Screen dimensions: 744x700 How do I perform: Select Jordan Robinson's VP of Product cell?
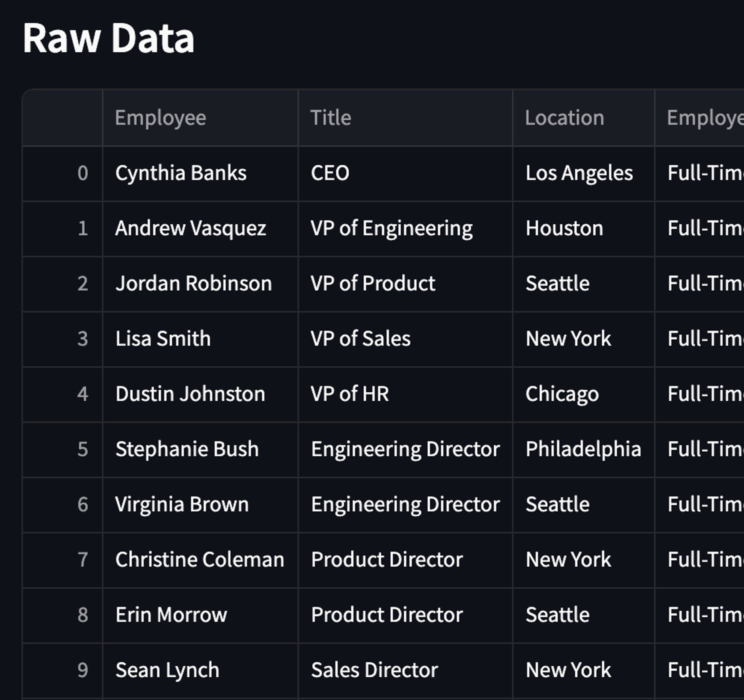point(372,283)
